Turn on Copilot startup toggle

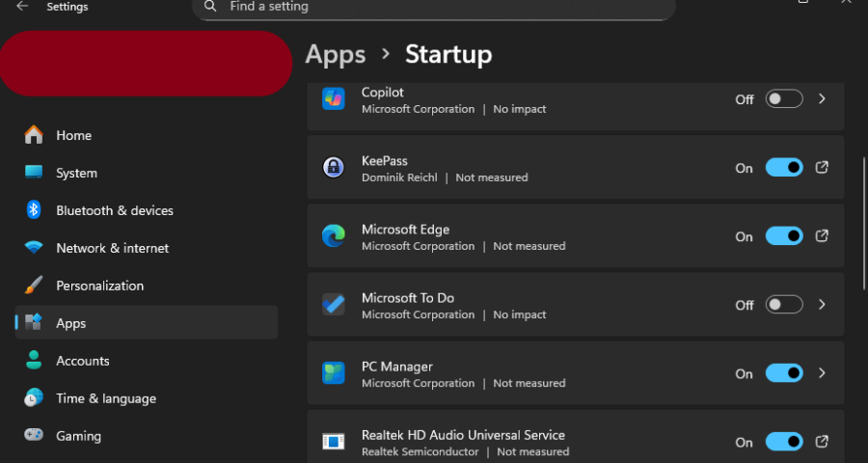click(x=784, y=99)
